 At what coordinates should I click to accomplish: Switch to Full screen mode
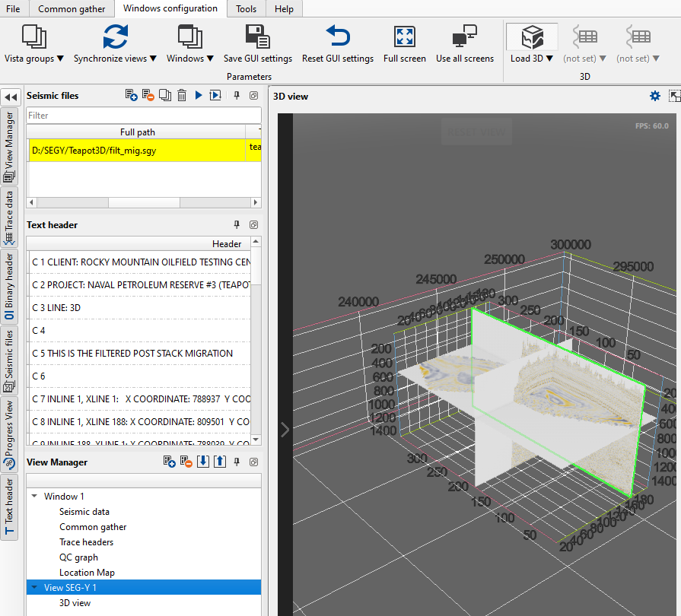click(x=404, y=37)
